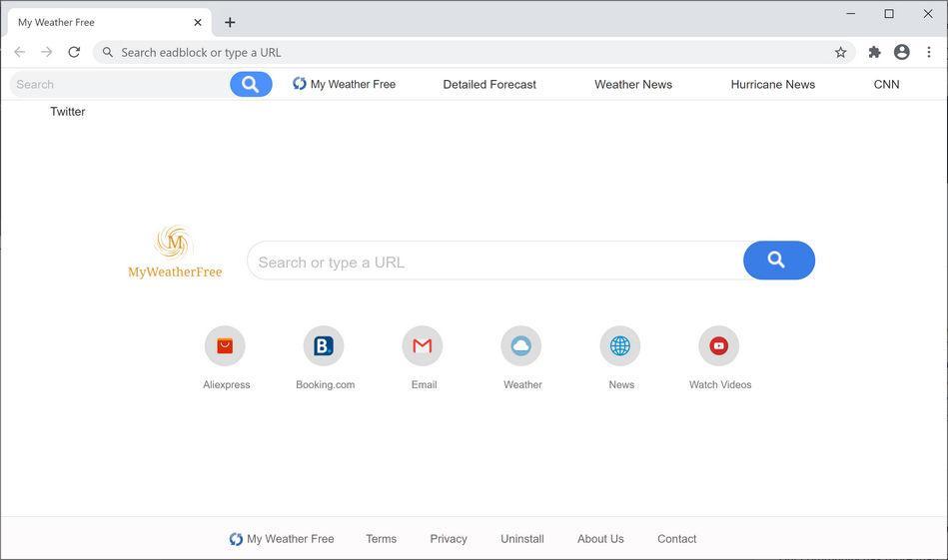This screenshot has width=948, height=560.
Task: Open Chrome's three-dot menu
Action: pos(929,52)
